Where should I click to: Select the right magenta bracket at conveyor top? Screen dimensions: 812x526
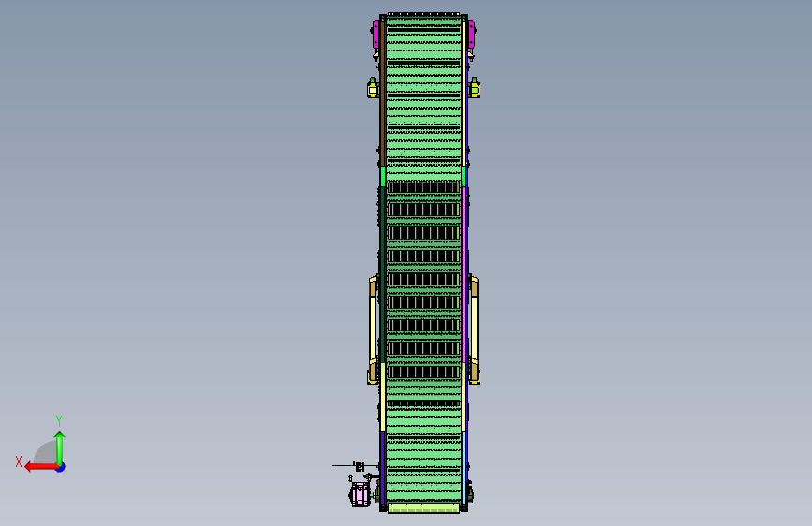point(471,36)
